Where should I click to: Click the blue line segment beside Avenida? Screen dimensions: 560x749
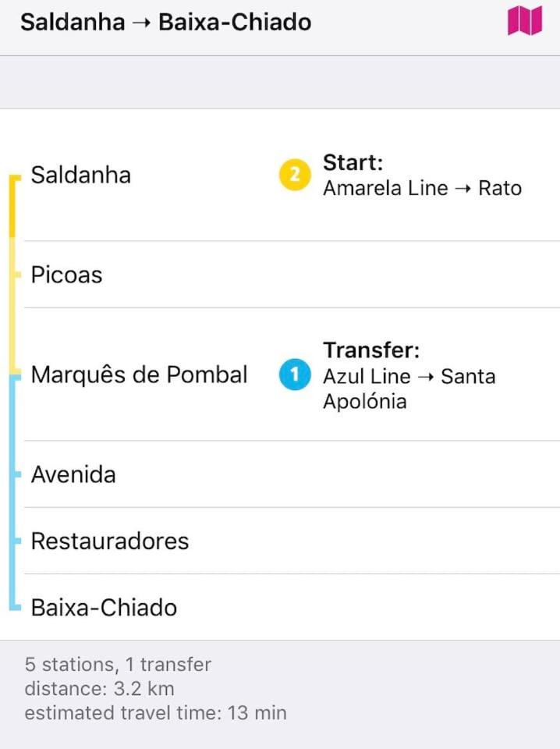point(13,474)
